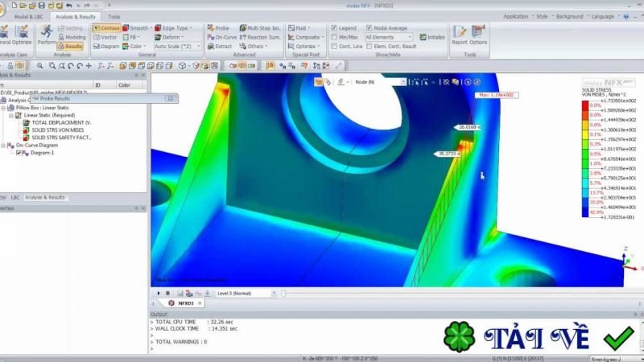Click the stop icon in animation bar

pyautogui.click(x=167, y=293)
